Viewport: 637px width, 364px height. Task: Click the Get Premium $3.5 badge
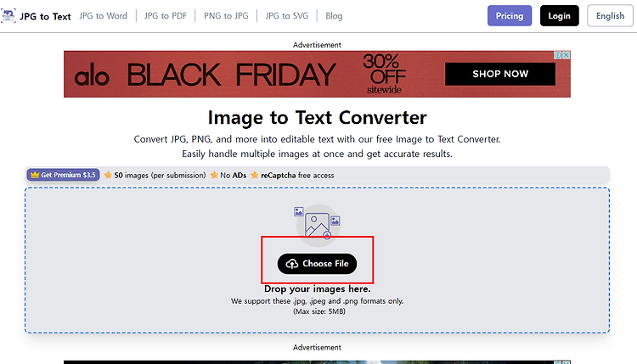click(64, 175)
